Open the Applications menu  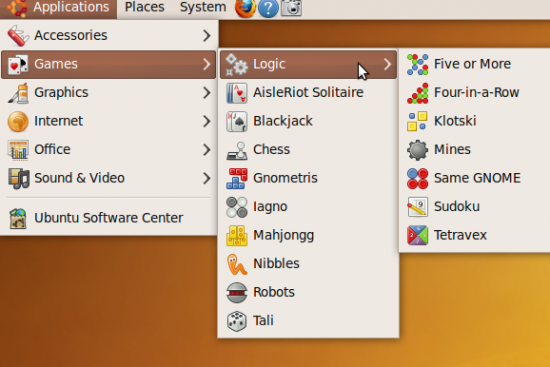pos(58,8)
